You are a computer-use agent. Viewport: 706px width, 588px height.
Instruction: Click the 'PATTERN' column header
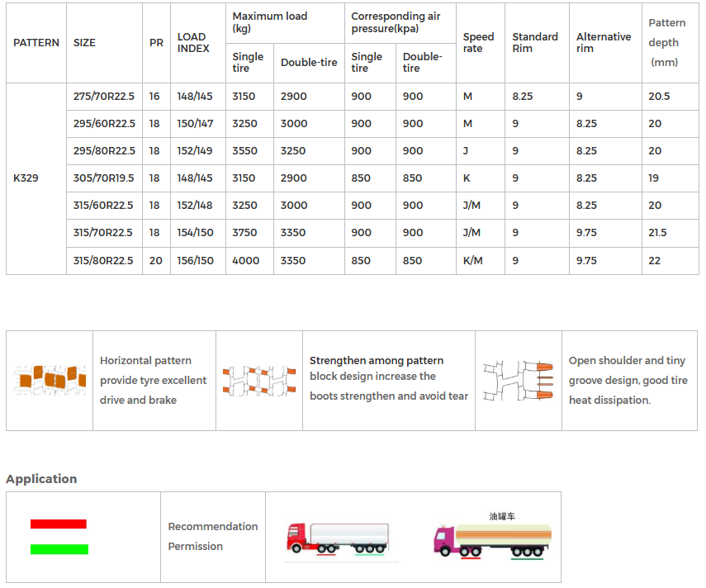pyautogui.click(x=36, y=43)
